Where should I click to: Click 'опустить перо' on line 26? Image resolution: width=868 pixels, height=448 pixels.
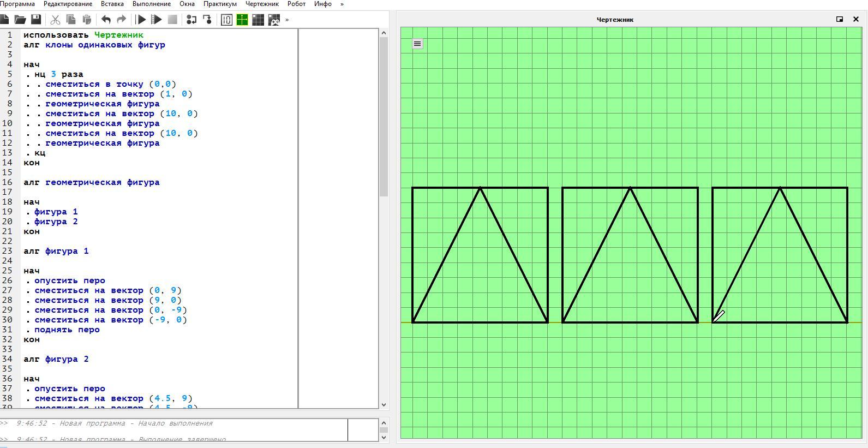70,280
